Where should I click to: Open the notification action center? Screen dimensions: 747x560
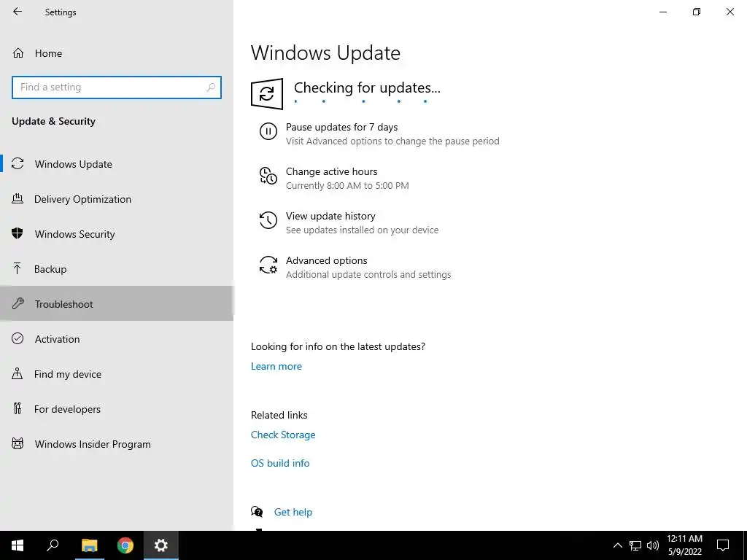[723, 545]
